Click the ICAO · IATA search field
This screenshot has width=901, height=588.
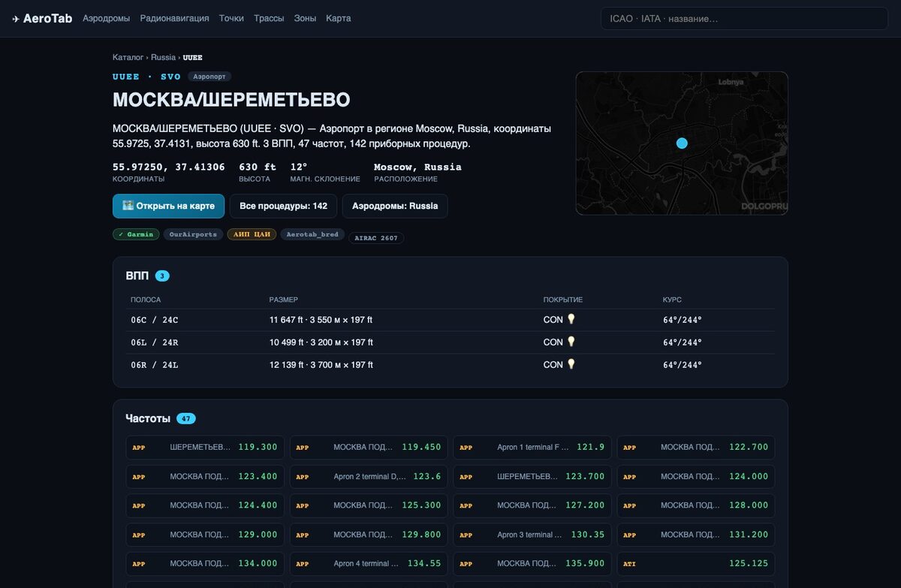pyautogui.click(x=744, y=18)
